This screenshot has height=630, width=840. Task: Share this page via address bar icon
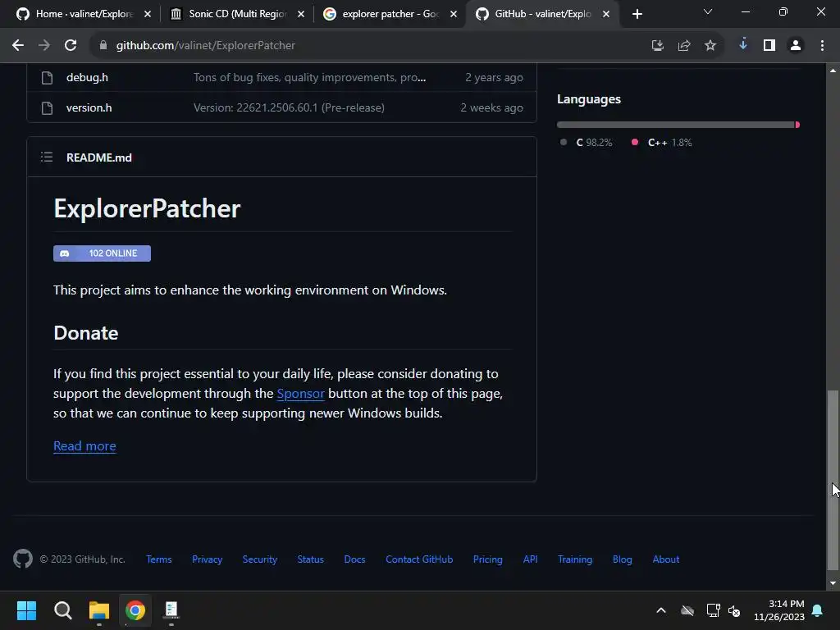684,46
